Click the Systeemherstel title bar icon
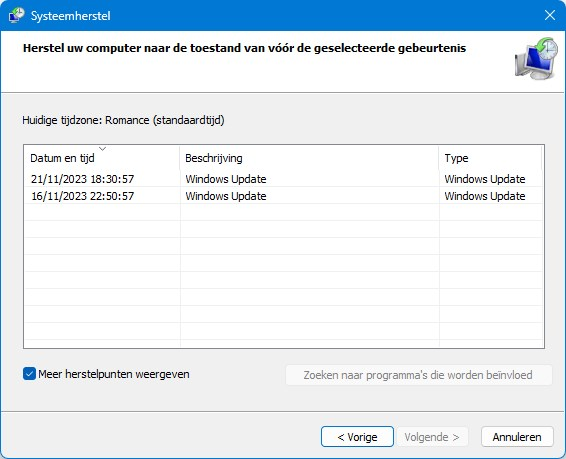The width and height of the screenshot is (566, 459). pos(16,16)
